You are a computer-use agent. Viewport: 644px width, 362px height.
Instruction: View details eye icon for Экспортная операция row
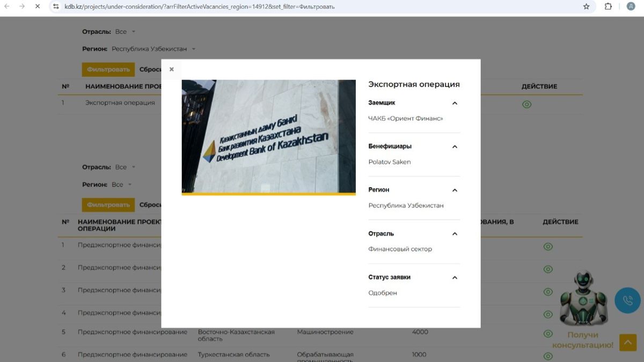point(526,104)
